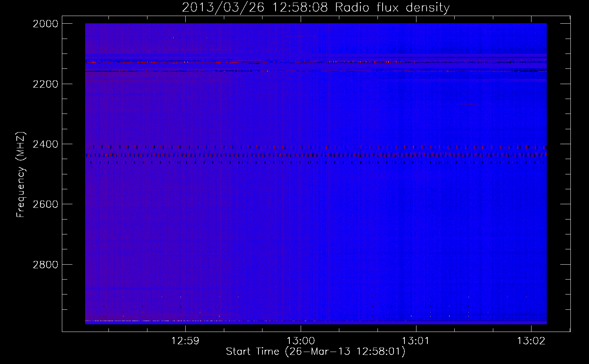Select the 2000 frequency tick label
The width and height of the screenshot is (589, 364).
point(46,24)
